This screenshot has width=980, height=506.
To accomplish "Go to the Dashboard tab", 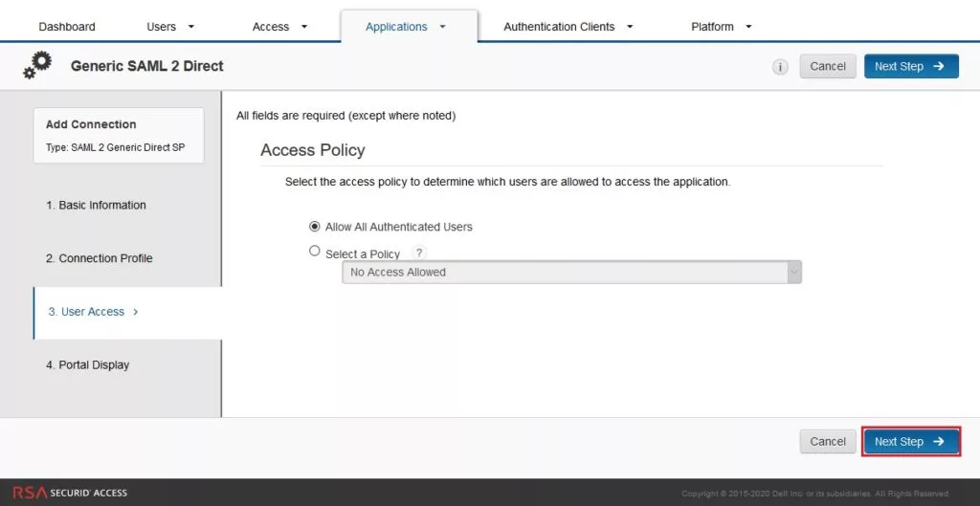I will click(x=67, y=27).
